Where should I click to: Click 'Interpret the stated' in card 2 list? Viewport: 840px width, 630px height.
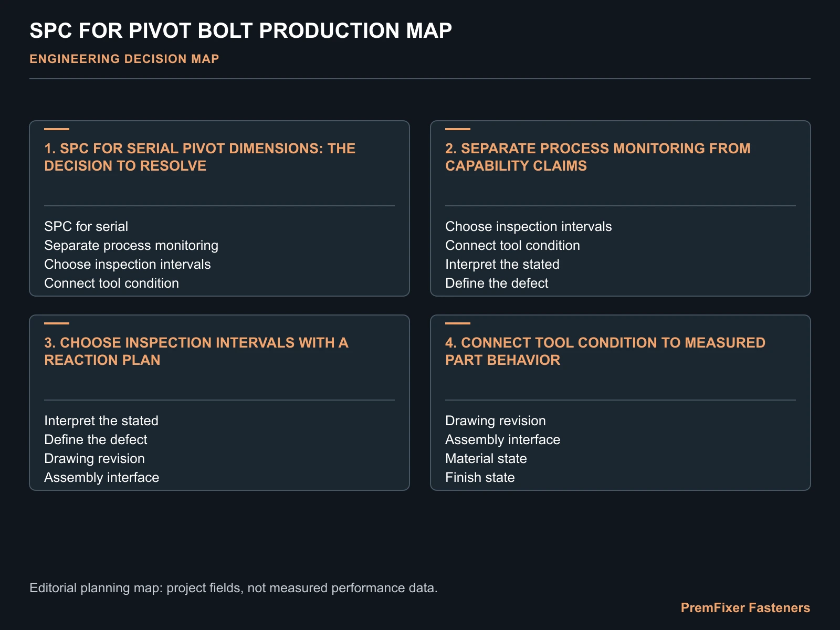[502, 264]
